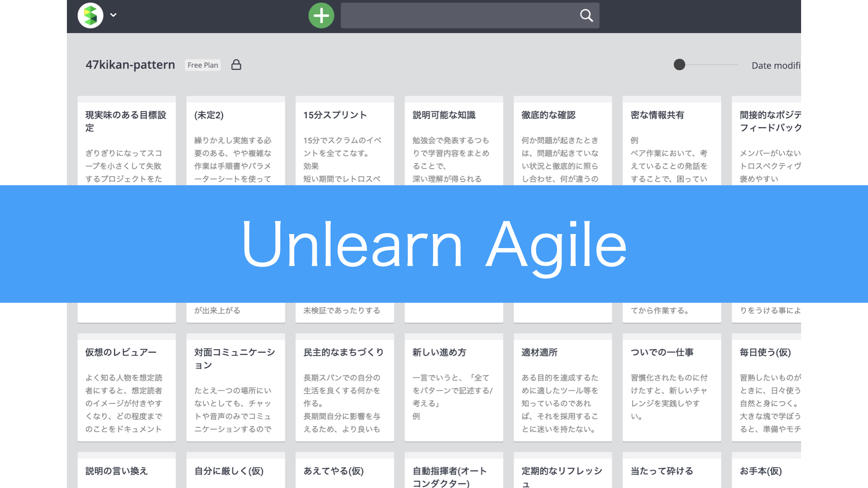Open the 徹底的な確認 card
The width and height of the screenshot is (868, 488).
click(x=563, y=141)
